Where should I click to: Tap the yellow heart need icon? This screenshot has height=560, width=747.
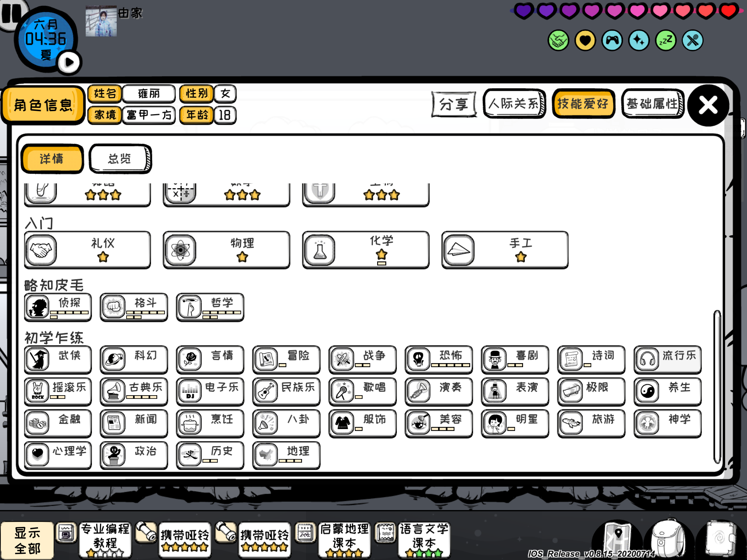585,40
